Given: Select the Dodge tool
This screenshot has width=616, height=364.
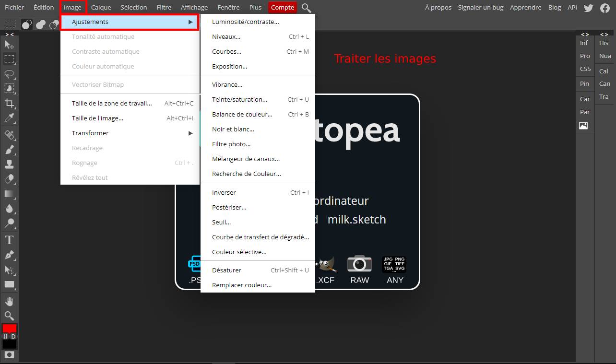Looking at the screenshot, I should 9,223.
